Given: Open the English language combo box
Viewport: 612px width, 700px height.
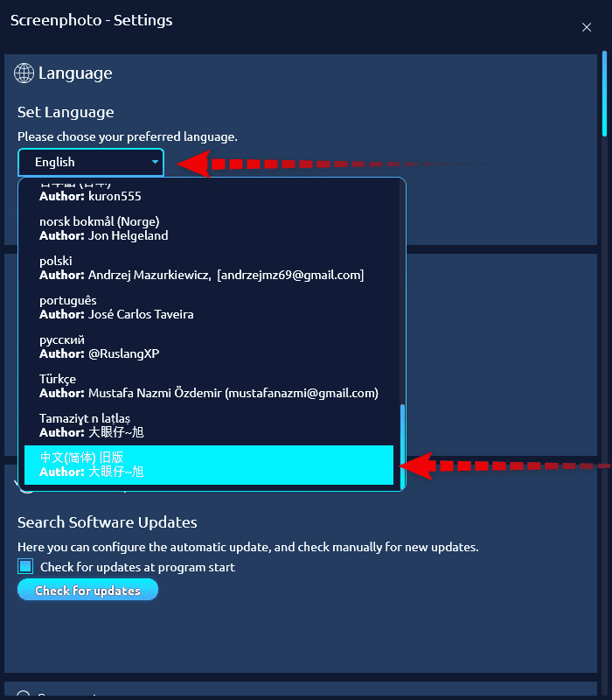Looking at the screenshot, I should [x=89, y=162].
